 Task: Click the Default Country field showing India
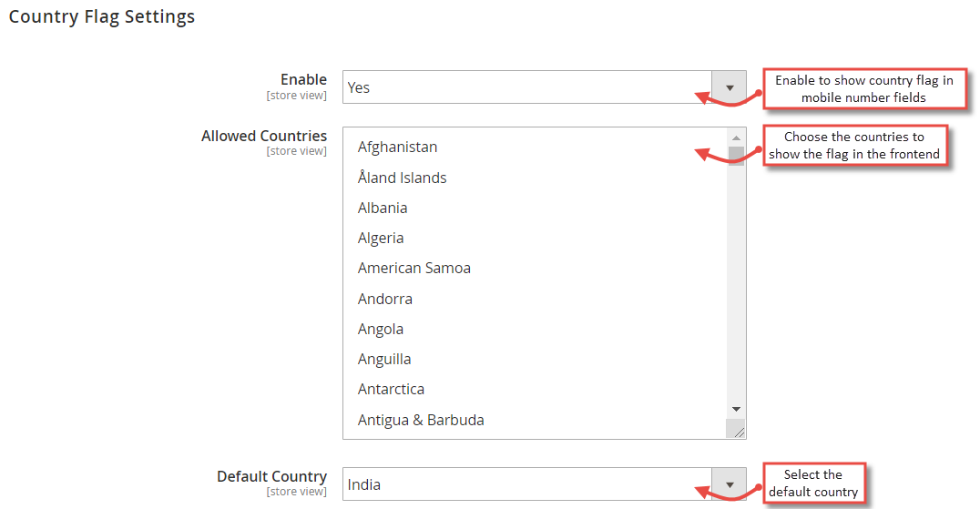[545, 484]
